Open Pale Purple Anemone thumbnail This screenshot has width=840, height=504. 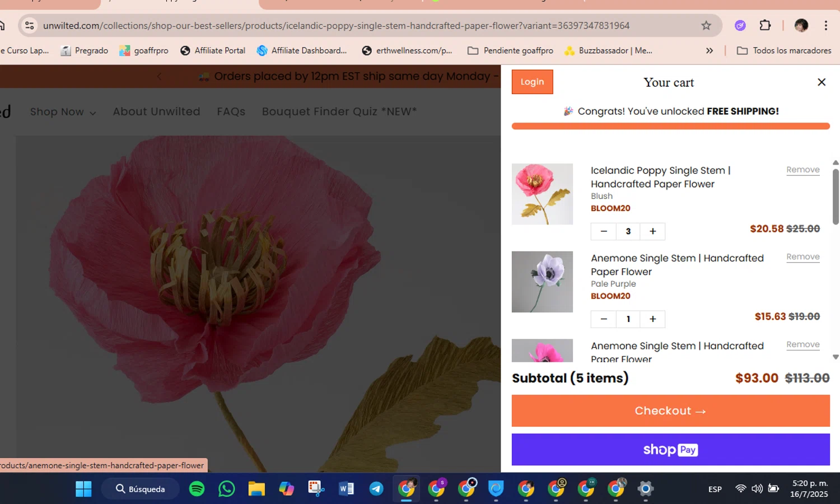click(542, 282)
